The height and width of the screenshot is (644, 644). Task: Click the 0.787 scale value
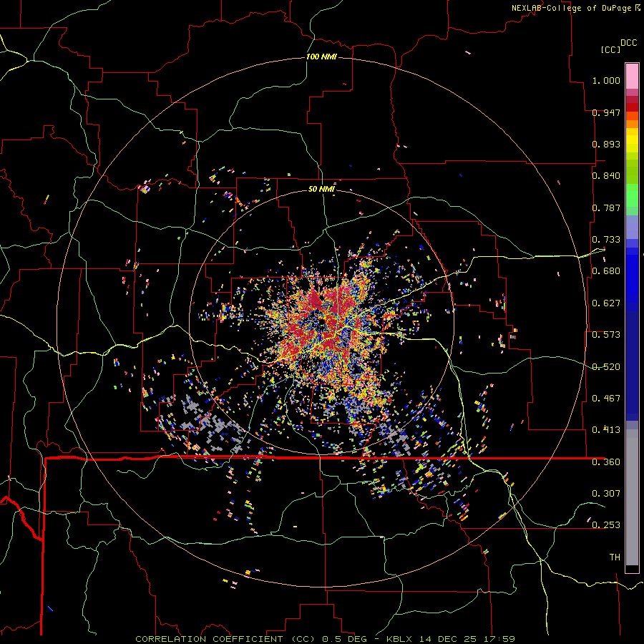pos(606,208)
